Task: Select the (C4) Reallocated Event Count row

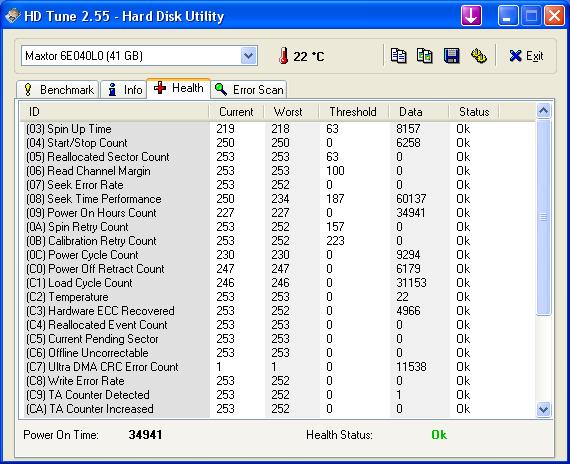Action: (x=278, y=325)
